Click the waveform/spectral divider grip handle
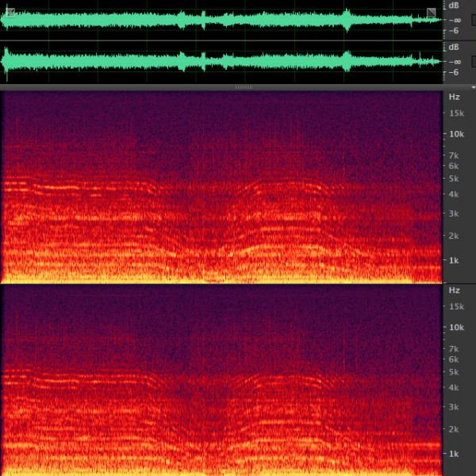The image size is (476, 476). click(x=244, y=86)
